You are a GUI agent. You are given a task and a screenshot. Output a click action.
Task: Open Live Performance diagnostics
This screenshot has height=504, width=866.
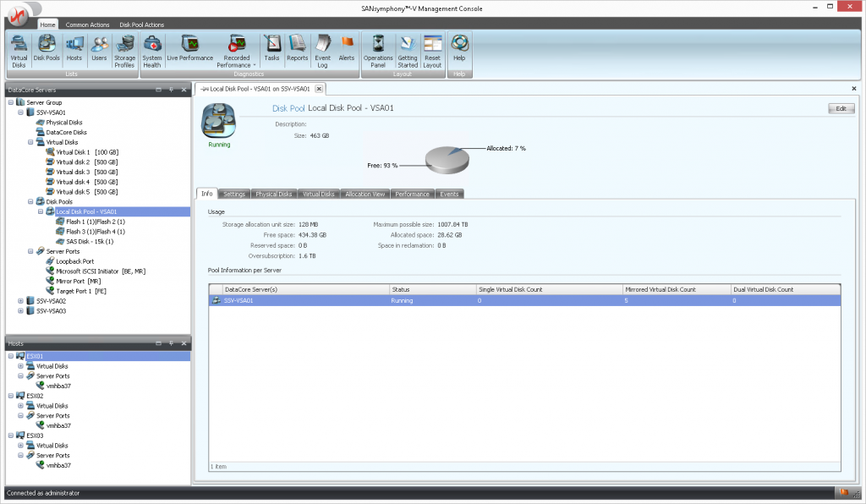(x=190, y=49)
